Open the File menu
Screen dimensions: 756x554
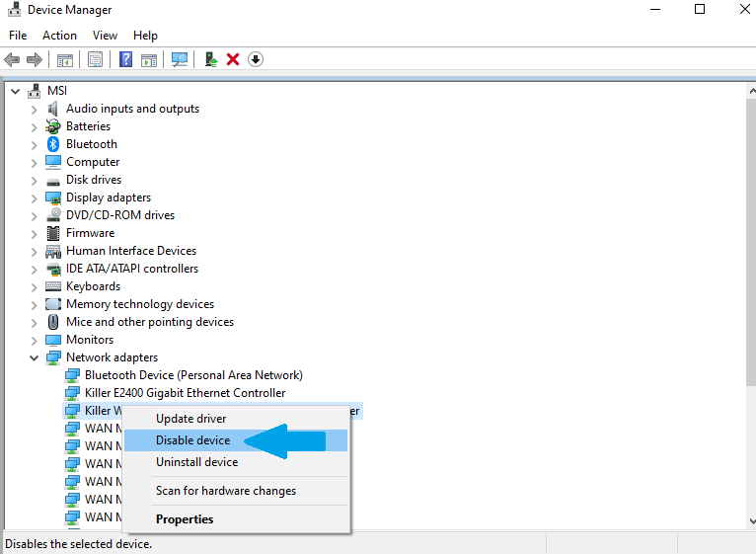pos(18,36)
